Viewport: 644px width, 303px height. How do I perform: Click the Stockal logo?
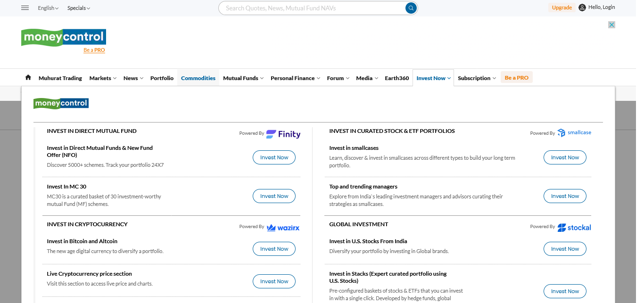574,228
